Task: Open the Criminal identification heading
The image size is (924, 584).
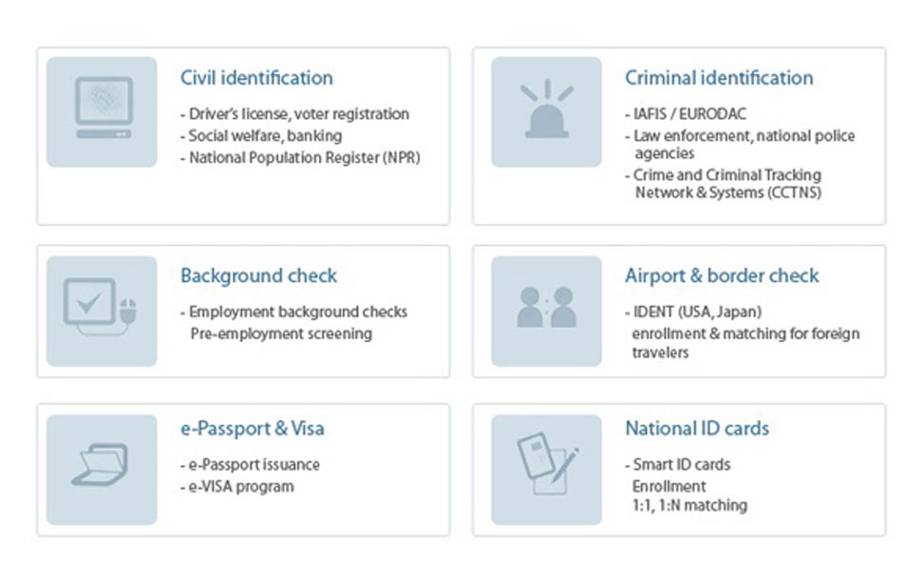Action: [x=719, y=78]
